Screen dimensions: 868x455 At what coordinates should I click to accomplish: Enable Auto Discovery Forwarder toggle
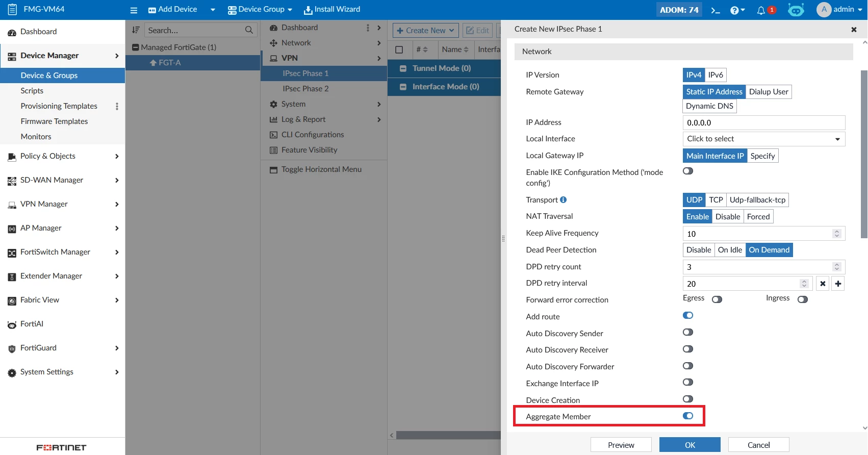[688, 366]
